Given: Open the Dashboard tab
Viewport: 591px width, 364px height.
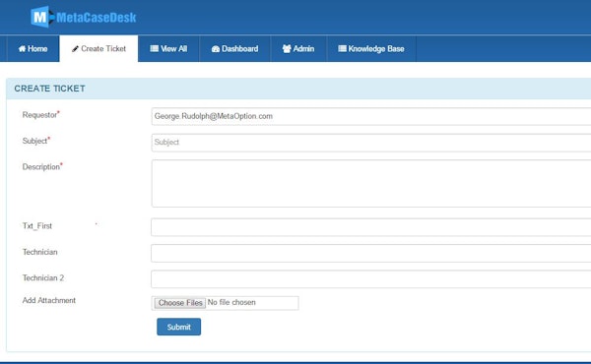Looking at the screenshot, I should [x=234, y=49].
